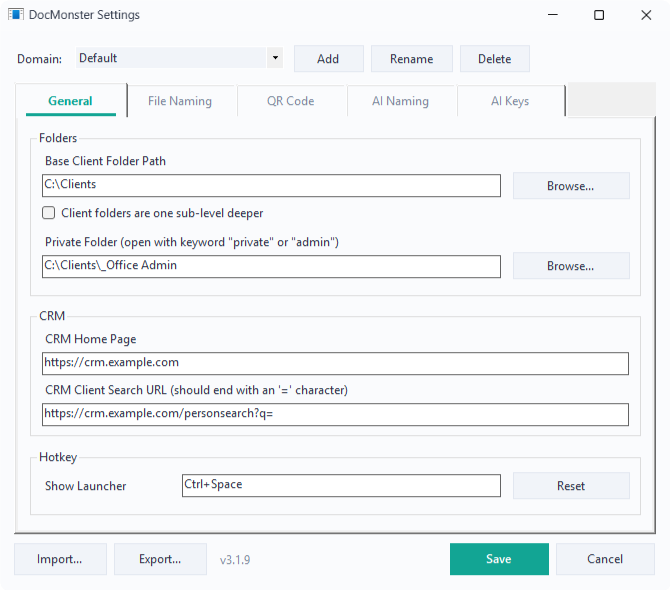Save the settings
The width and height of the screenshot is (670, 590).
tap(499, 559)
